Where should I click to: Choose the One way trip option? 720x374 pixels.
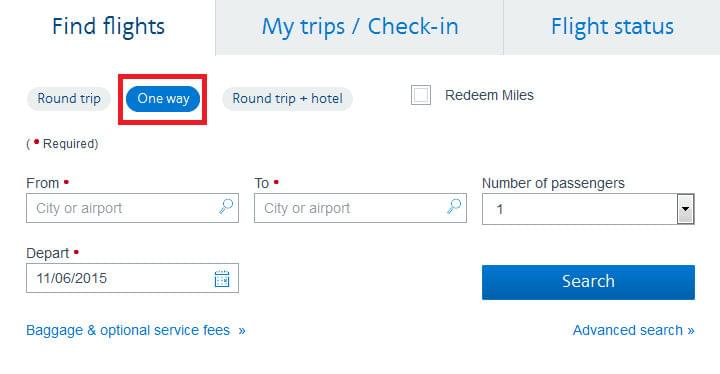[x=163, y=99]
